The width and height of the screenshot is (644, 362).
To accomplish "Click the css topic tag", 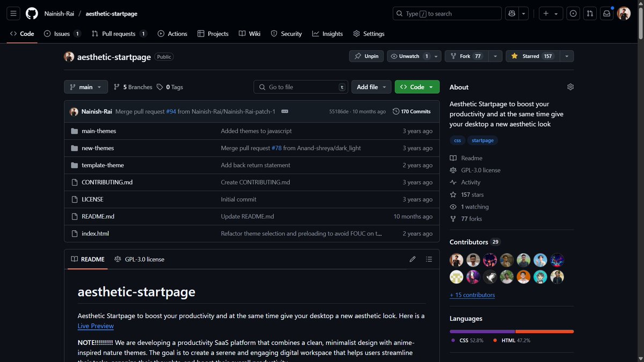I will point(457,141).
